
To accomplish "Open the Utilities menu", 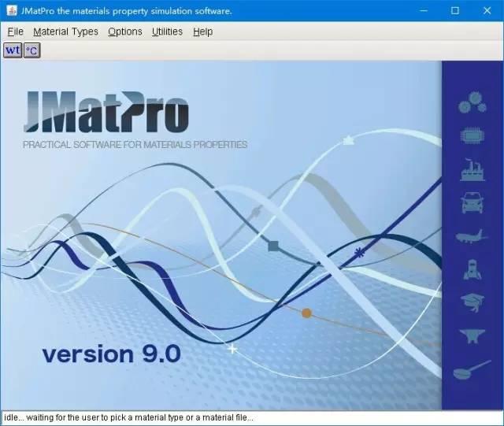I will (x=167, y=31).
